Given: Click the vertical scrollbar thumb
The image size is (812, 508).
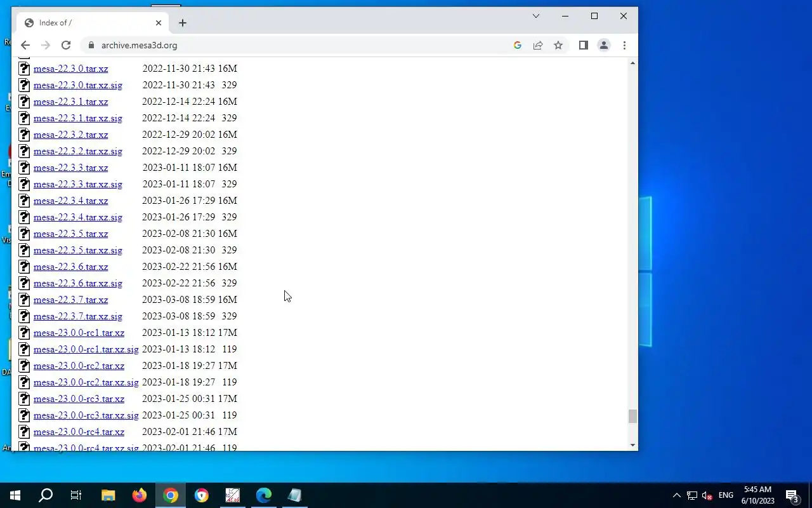Looking at the screenshot, I should click(x=632, y=417).
